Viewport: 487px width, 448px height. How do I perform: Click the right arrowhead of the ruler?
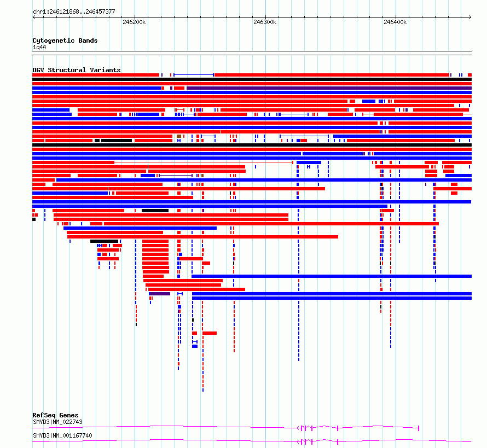point(470,18)
